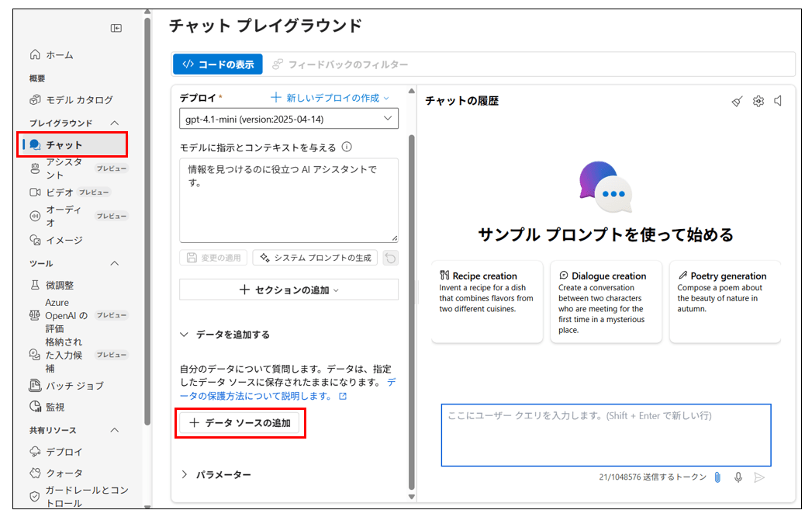Open モデル カタログ in sidebar
Screen dimensions: 812x517
point(79,99)
